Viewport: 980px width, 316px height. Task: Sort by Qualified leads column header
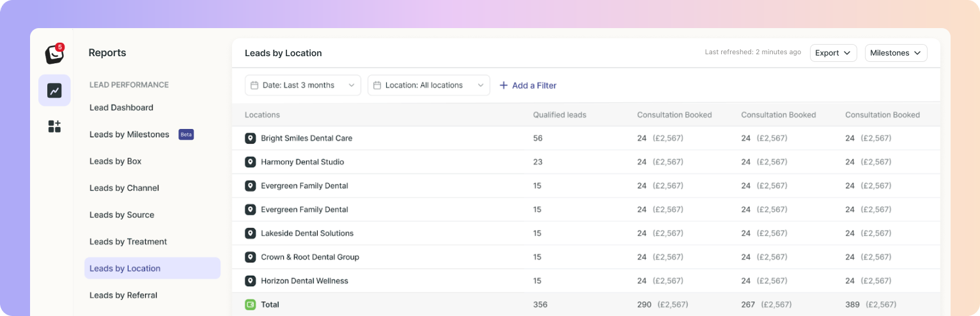coord(559,115)
